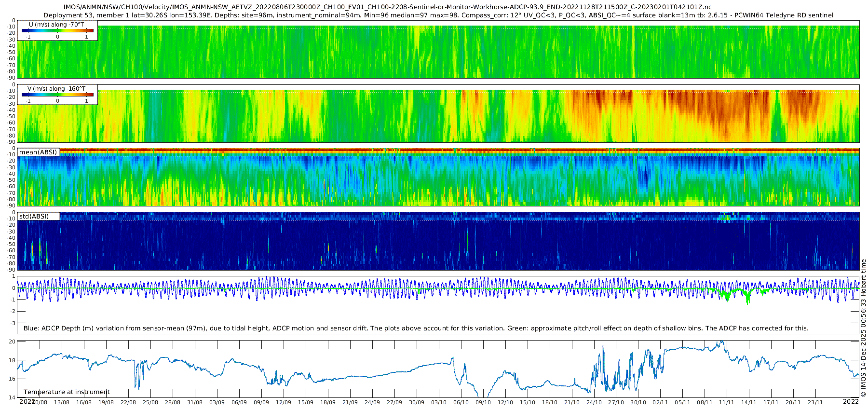Click the 12/10 date tick label

[x=505, y=402]
